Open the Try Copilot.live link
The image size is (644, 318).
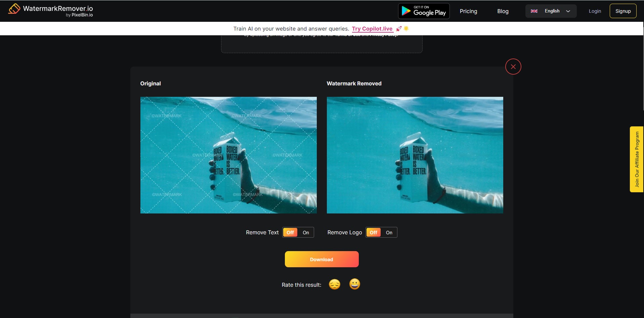(x=372, y=29)
